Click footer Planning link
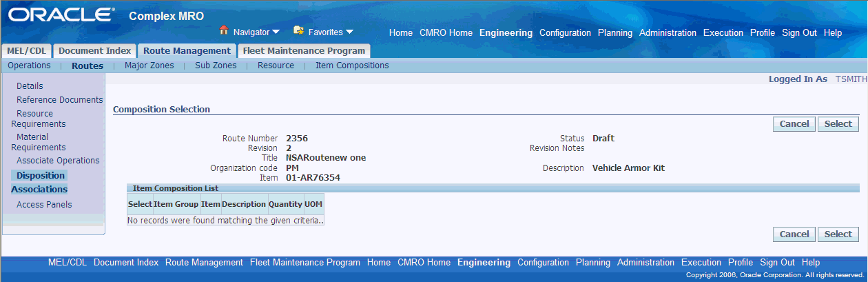The width and height of the screenshot is (868, 282). coord(593,263)
